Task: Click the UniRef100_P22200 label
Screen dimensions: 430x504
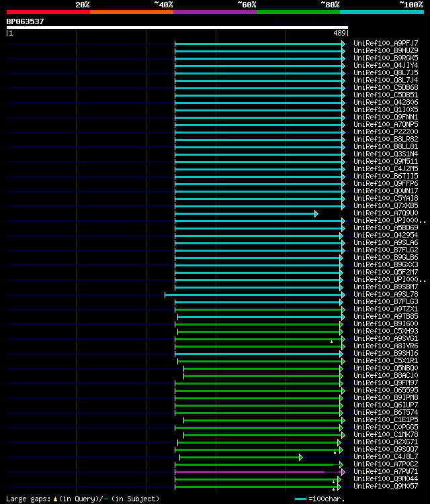Action: coord(386,132)
